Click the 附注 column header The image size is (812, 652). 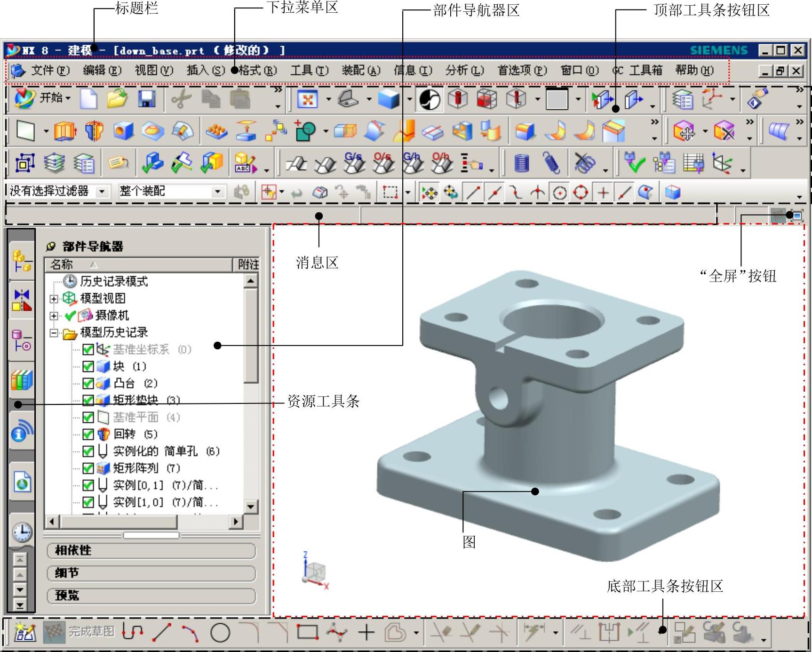[247, 265]
